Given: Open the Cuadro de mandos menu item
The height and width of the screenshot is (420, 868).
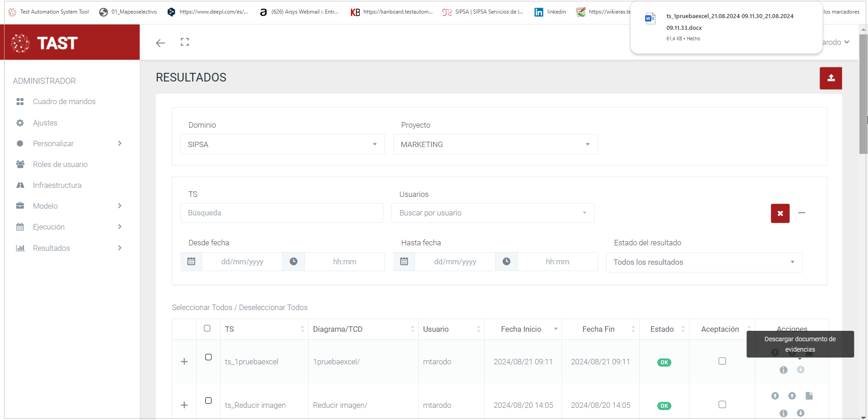Looking at the screenshot, I should [x=64, y=101].
